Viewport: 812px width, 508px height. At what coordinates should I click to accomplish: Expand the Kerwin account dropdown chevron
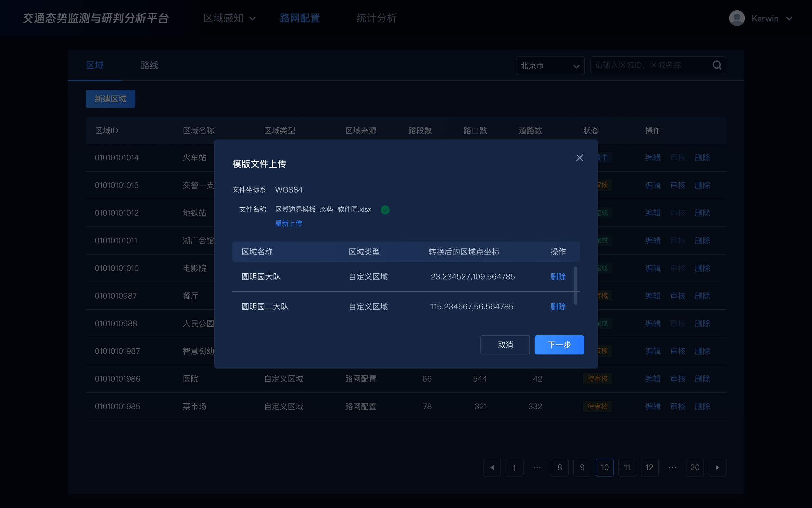(789, 19)
